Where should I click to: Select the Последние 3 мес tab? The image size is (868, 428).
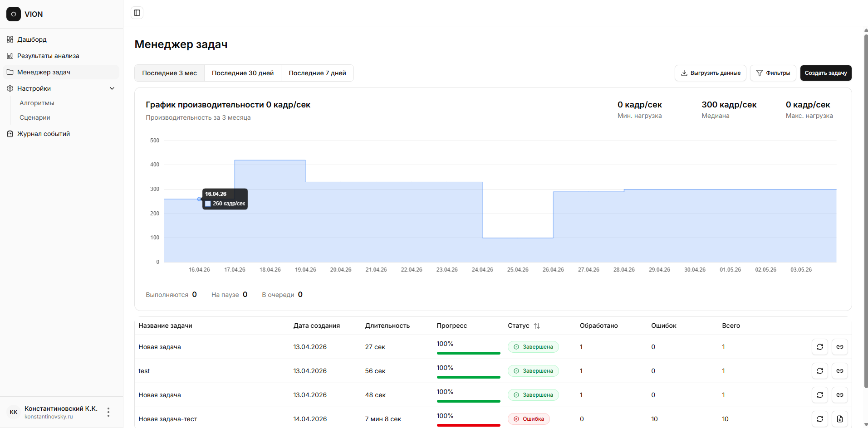[x=169, y=73]
